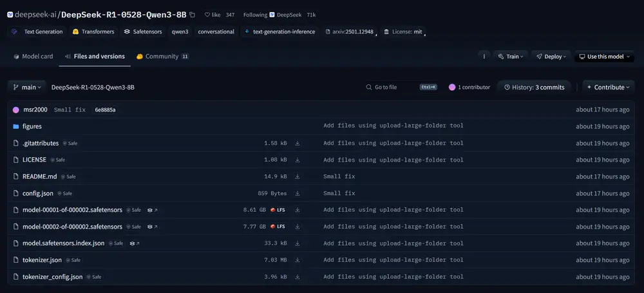Expand the Contribute dropdown
The image size is (644, 293).
coord(609,87)
